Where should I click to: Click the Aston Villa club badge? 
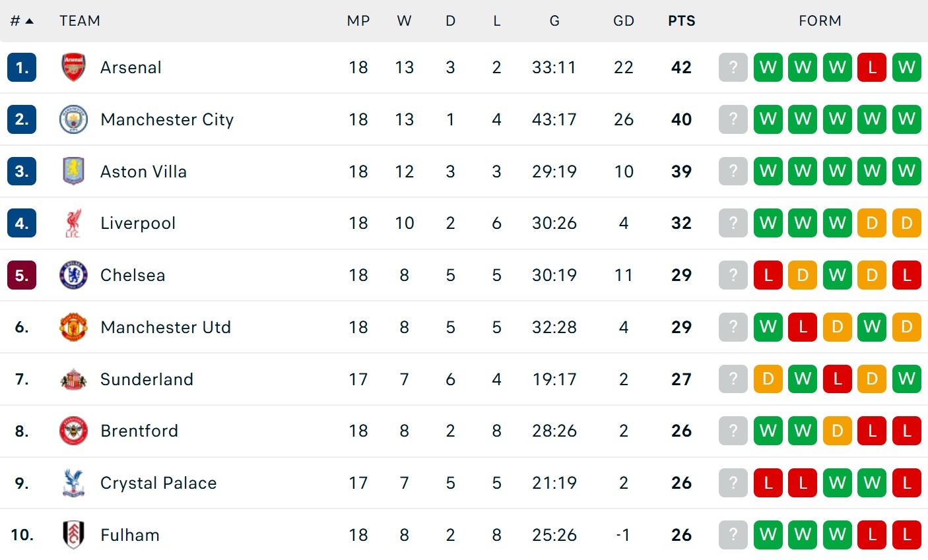pos(73,171)
